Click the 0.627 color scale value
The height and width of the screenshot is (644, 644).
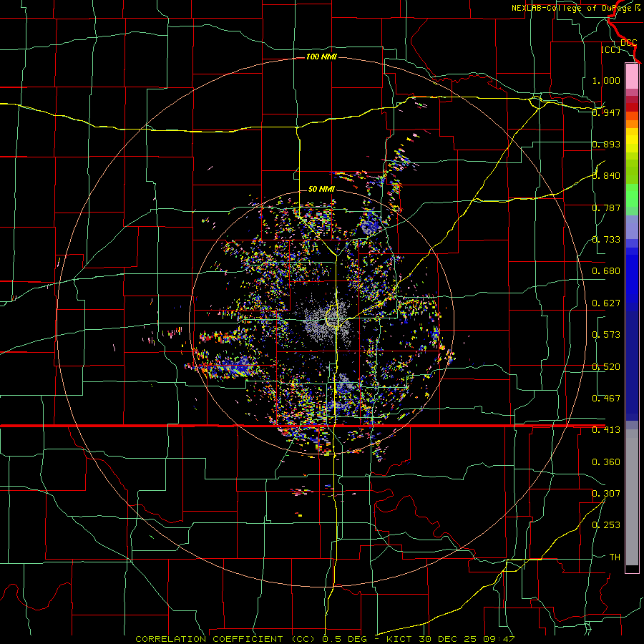coord(606,303)
